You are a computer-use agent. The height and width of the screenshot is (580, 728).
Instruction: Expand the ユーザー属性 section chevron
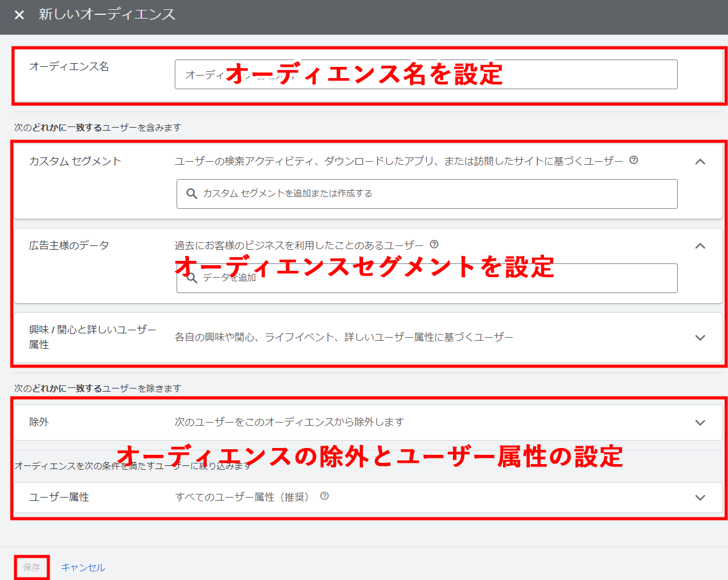point(700,498)
